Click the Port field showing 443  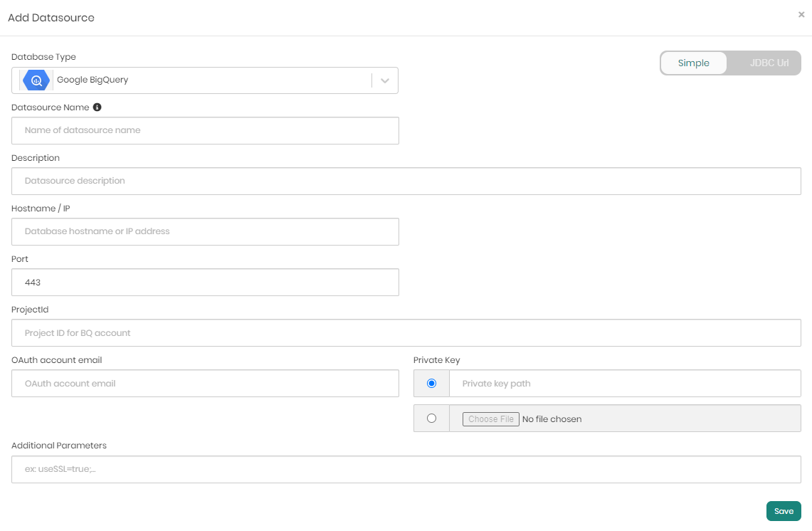pos(205,282)
